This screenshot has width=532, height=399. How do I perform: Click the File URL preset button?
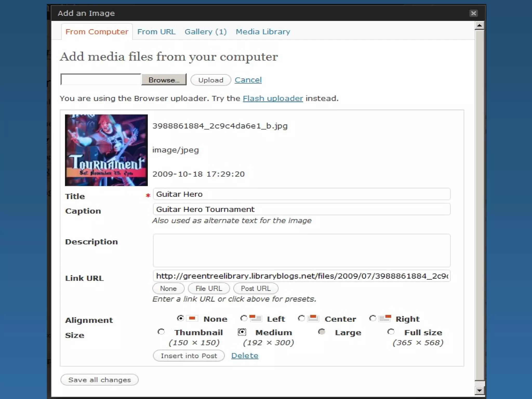coord(209,288)
